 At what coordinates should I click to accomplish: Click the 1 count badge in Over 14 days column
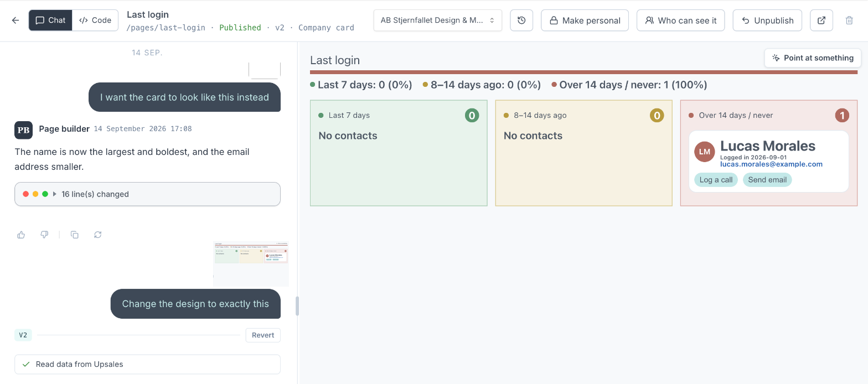[x=841, y=116]
